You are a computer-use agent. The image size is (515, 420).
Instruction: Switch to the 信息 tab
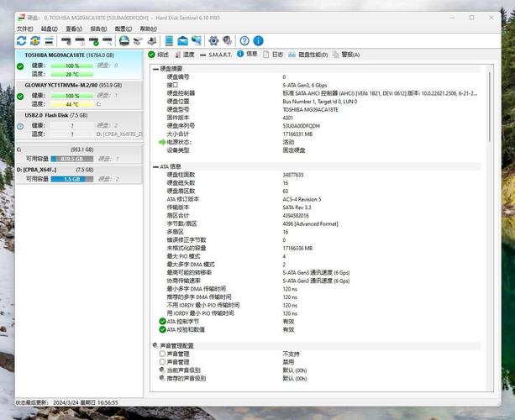point(247,54)
